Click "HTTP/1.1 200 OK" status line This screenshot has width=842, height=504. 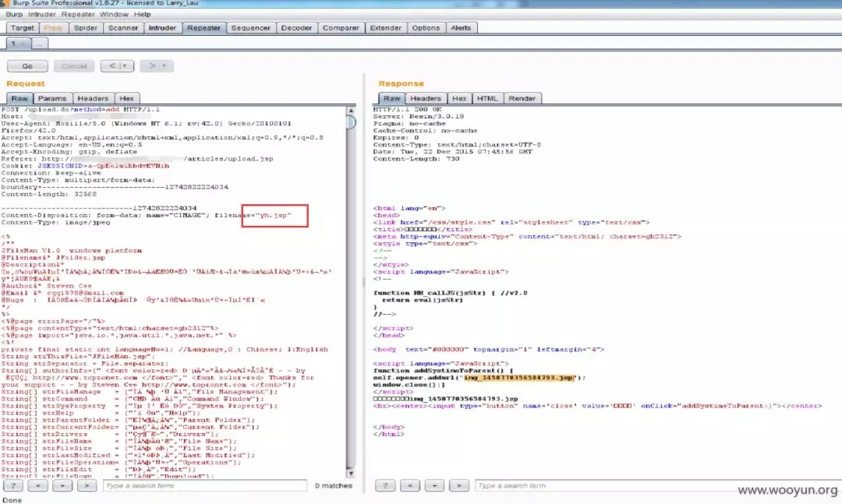(407, 110)
